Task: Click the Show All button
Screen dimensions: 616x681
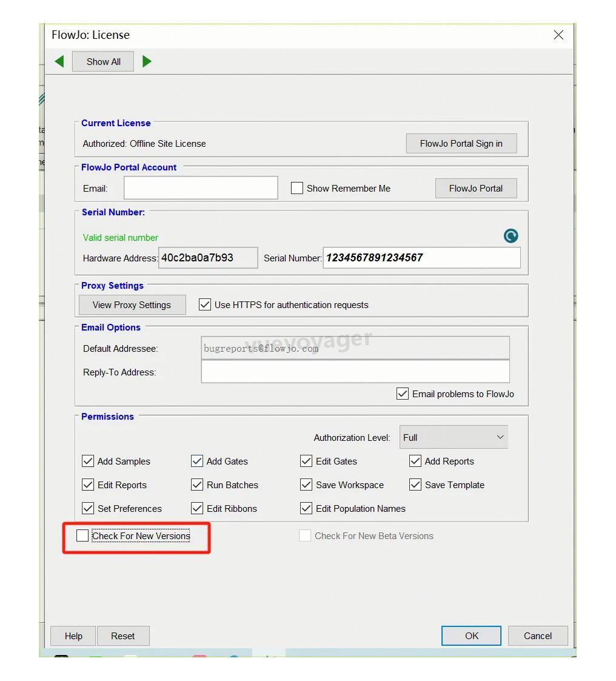Action: (x=103, y=62)
